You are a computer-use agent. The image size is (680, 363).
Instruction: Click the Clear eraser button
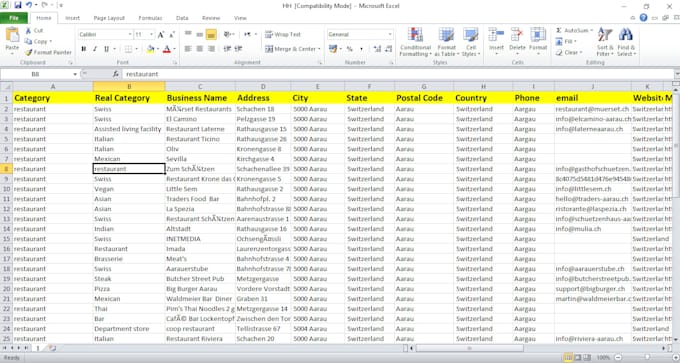coord(569,52)
